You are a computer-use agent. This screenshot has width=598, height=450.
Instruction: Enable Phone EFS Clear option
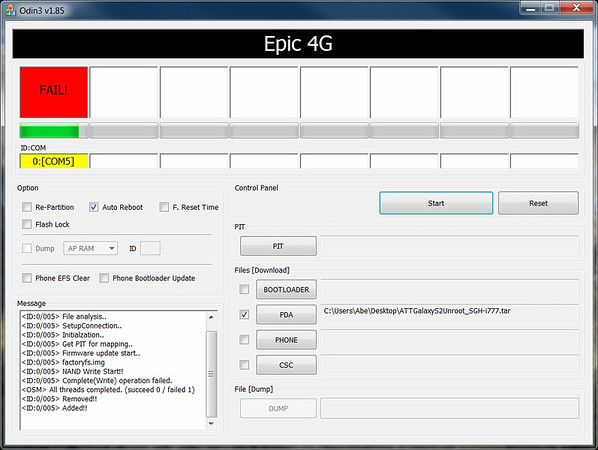pos(27,278)
